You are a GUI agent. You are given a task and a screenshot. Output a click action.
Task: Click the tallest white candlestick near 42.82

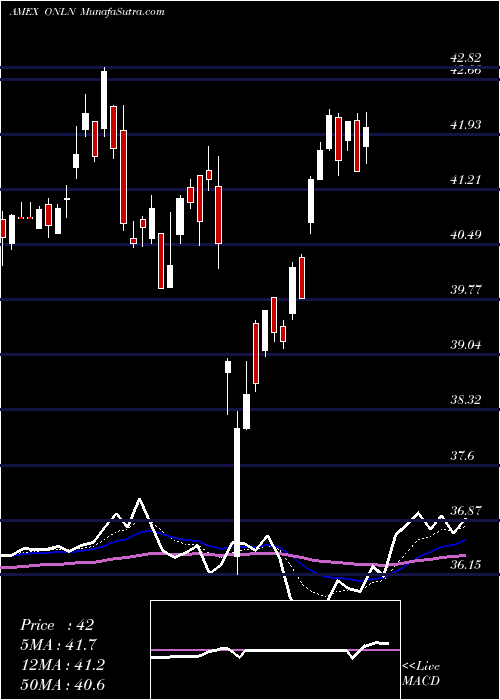click(x=104, y=100)
